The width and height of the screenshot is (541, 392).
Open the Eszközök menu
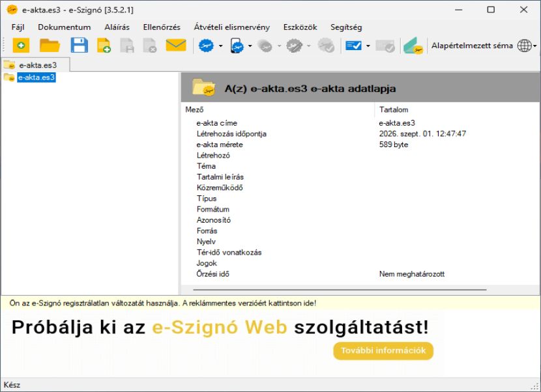click(300, 27)
